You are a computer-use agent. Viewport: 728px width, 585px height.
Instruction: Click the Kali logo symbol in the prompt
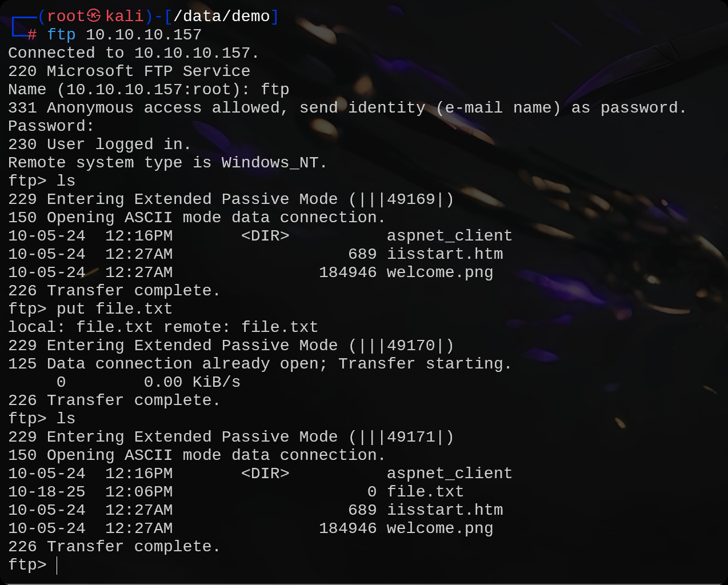(94, 16)
